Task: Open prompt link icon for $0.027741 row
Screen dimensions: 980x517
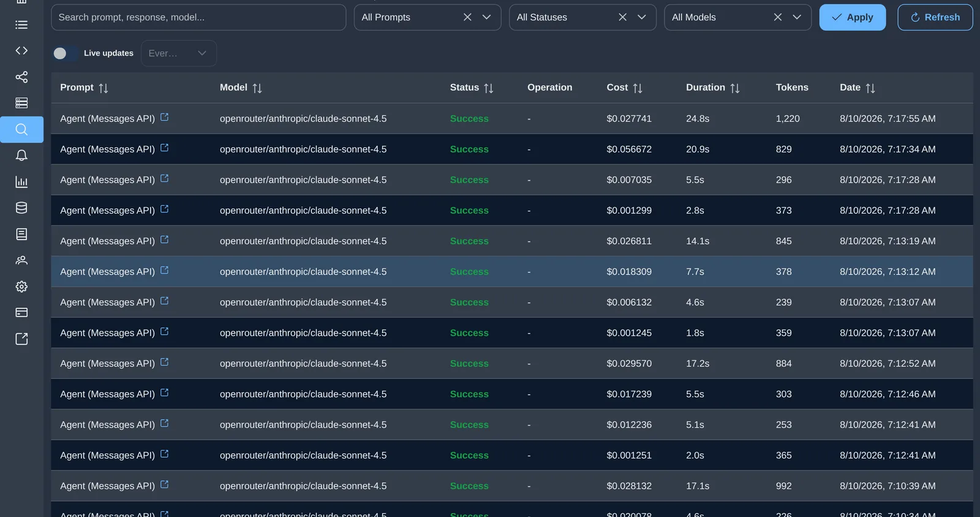Action: [x=164, y=117]
